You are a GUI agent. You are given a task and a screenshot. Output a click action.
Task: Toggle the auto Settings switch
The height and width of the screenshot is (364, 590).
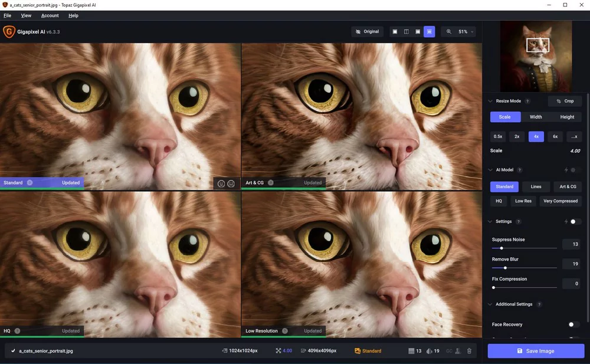[x=575, y=222]
